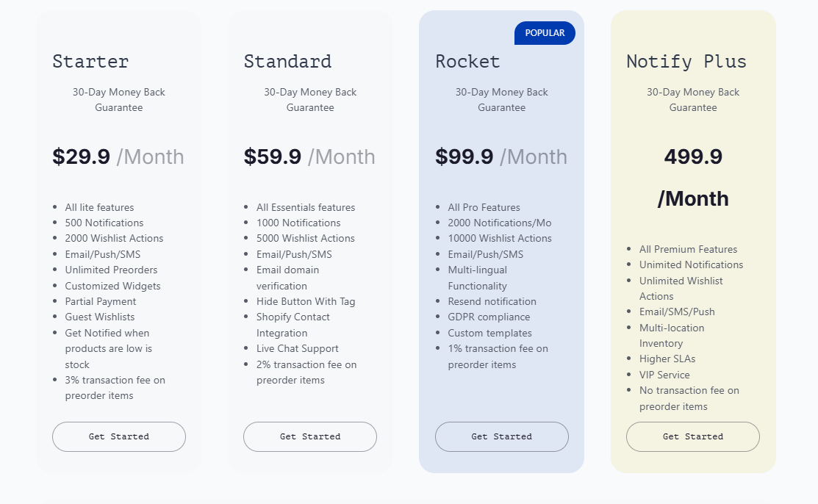
Task: Select the GDPR compliance feature item
Action: pyautogui.click(x=489, y=317)
